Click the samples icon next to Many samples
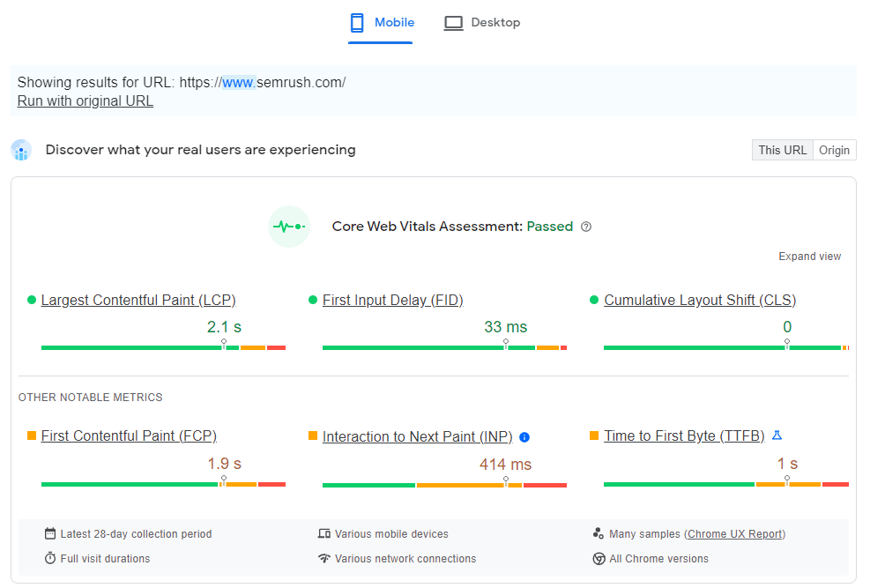Screen dimensions: 870x588 coord(599,533)
